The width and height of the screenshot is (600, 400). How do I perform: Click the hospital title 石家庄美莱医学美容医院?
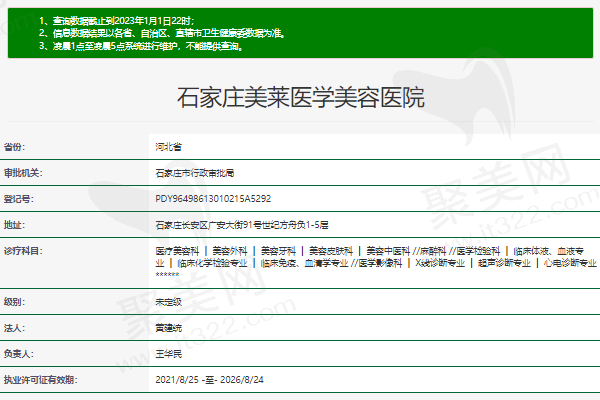(300, 98)
